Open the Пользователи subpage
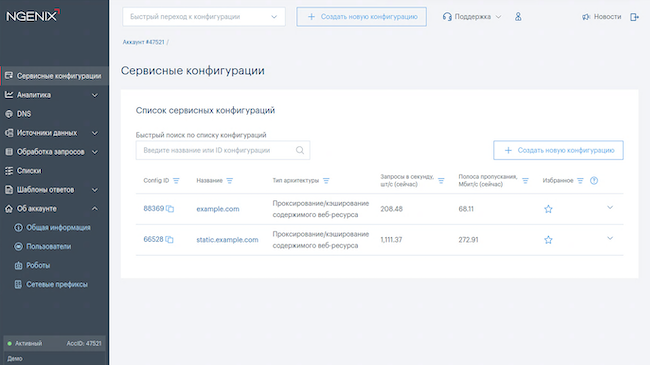Screen dimensions: 650x365 49,246
